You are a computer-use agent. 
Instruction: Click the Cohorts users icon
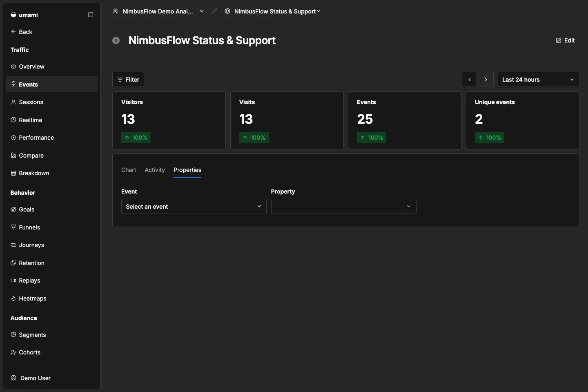pos(13,352)
